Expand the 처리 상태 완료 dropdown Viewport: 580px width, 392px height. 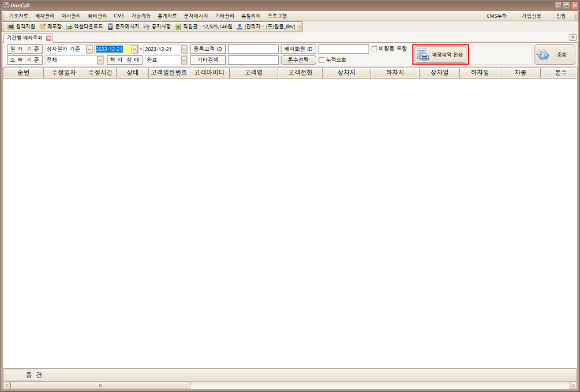[184, 60]
